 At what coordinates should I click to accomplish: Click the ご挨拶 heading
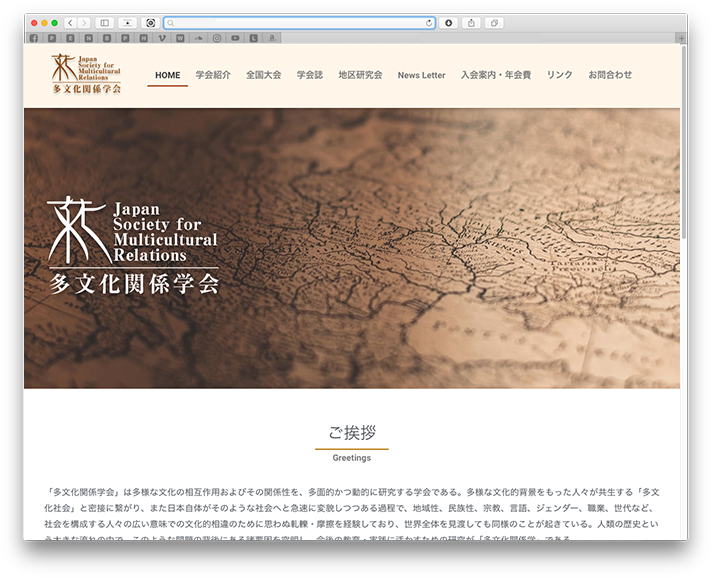[352, 433]
